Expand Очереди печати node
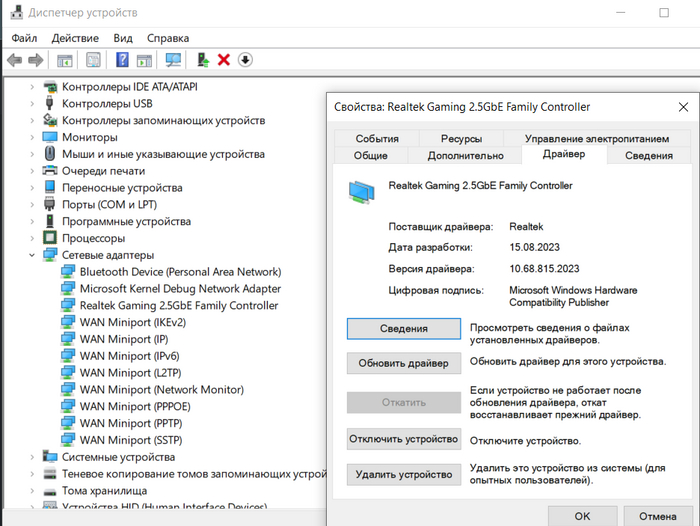The width and height of the screenshot is (700, 526). coord(32,171)
